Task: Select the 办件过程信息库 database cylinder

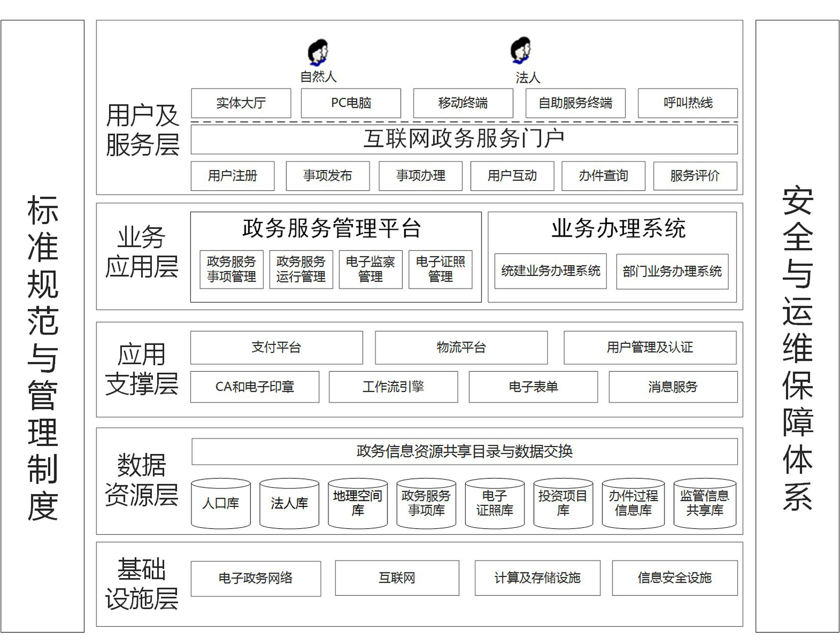Action: (633, 503)
